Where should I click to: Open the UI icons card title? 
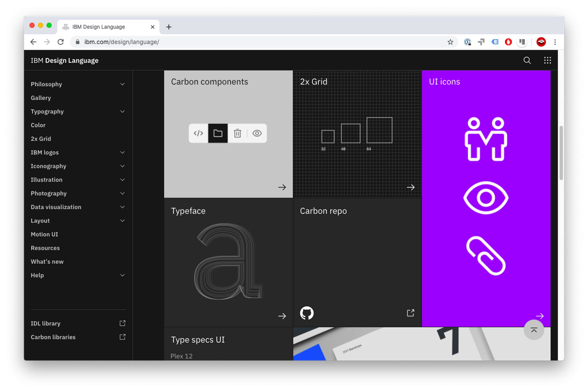point(444,82)
